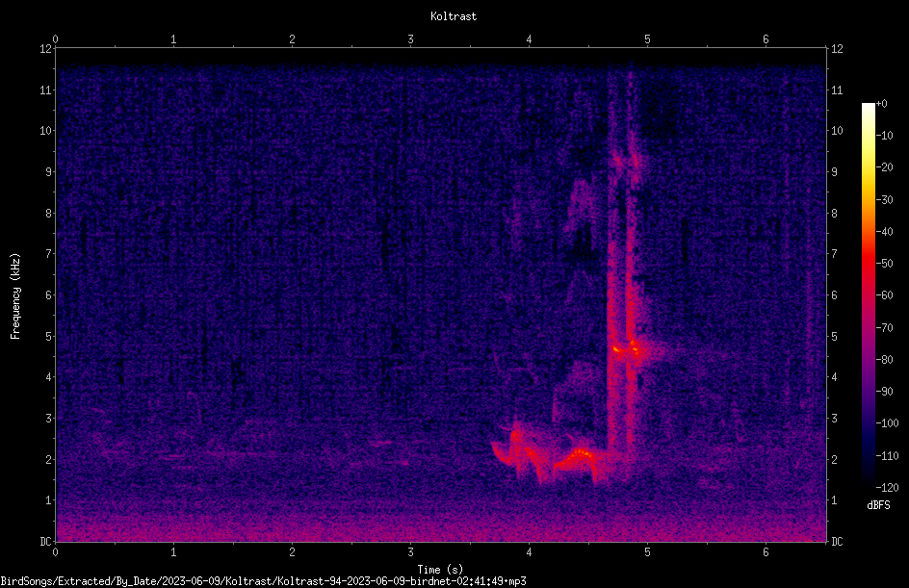The height and width of the screenshot is (588, 909).
Task: Click the right-axis 'DC' frequency label
Action: [837, 542]
